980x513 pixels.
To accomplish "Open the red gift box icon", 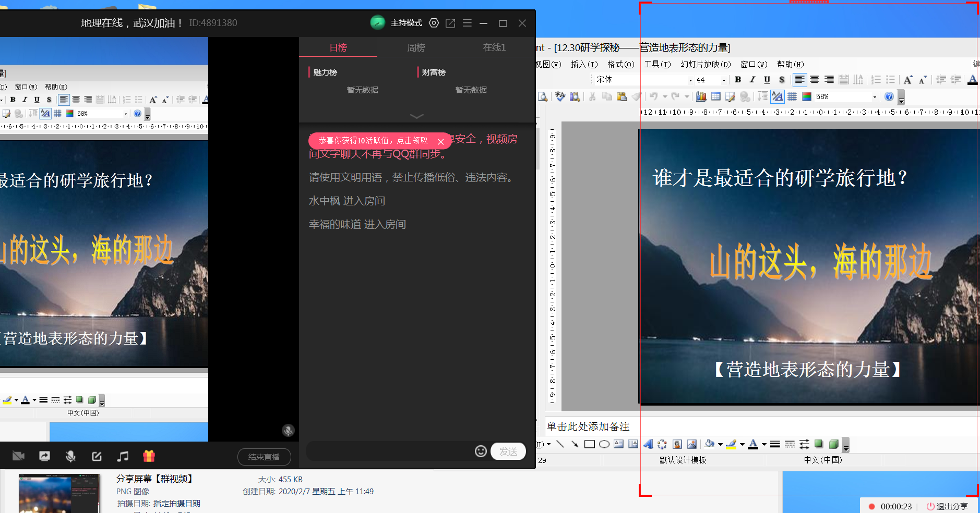I will [x=149, y=456].
